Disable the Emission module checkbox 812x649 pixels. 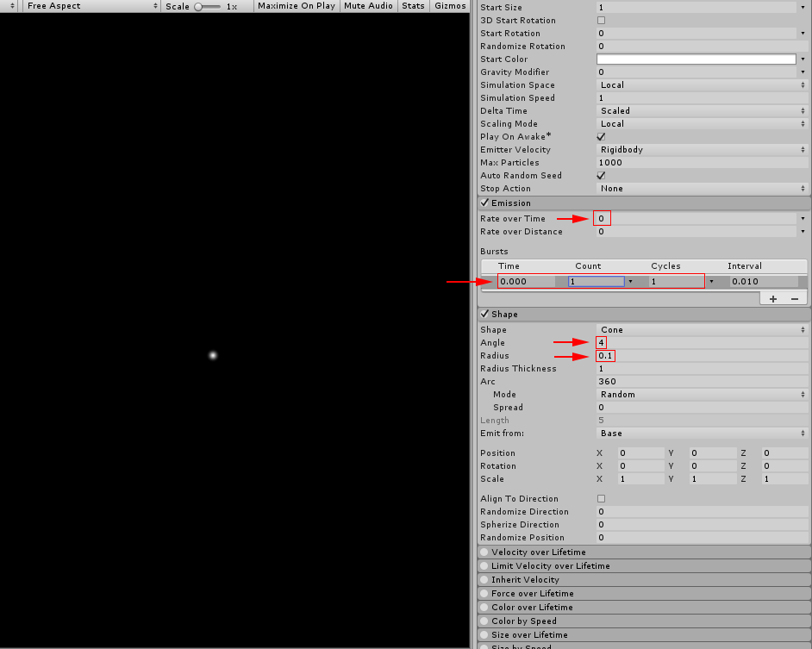(x=484, y=203)
